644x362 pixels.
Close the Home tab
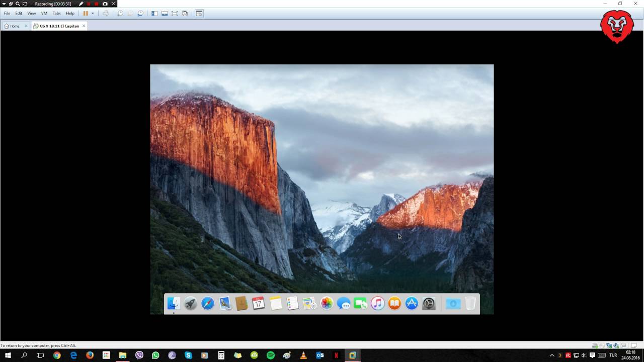(26, 26)
